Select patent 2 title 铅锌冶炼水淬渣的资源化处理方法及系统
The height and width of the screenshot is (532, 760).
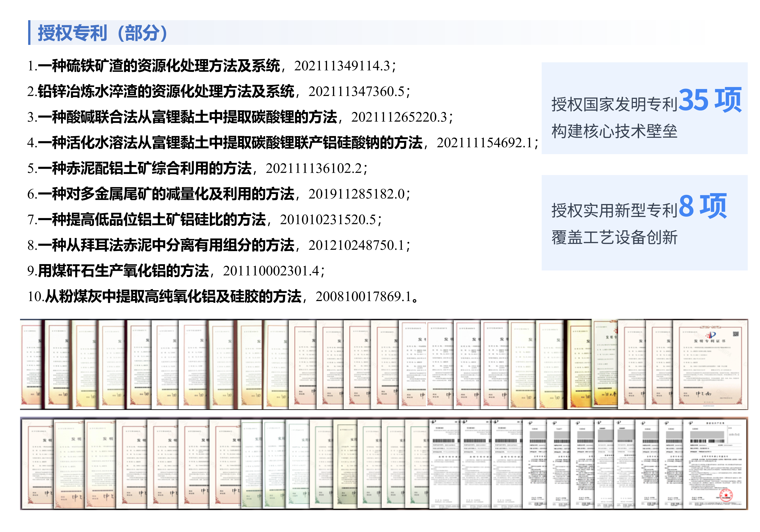[166, 91]
